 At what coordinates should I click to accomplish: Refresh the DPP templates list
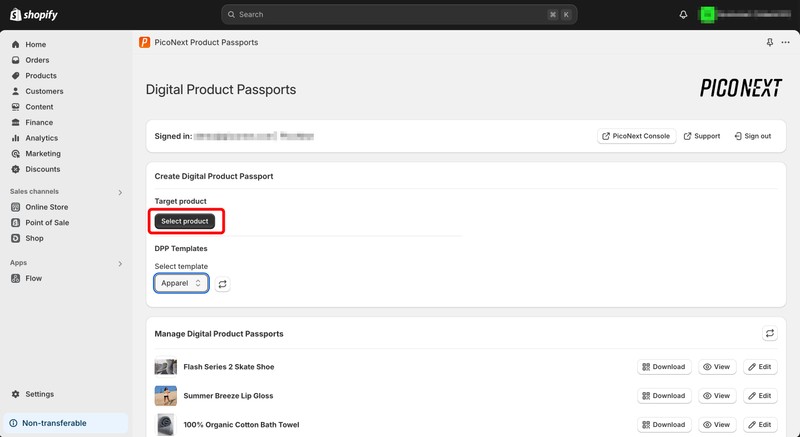[x=222, y=284]
